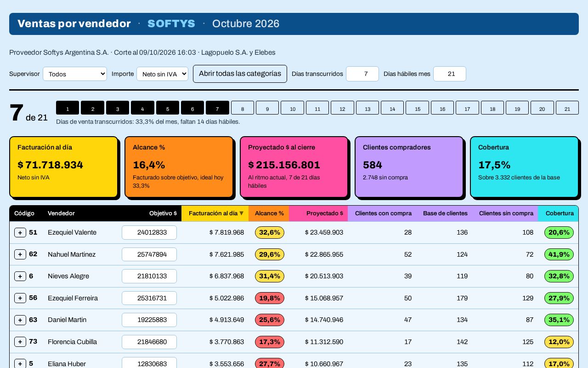Click the Cobertura summary card
Viewport: 588px width, 368px height.
tap(525, 167)
